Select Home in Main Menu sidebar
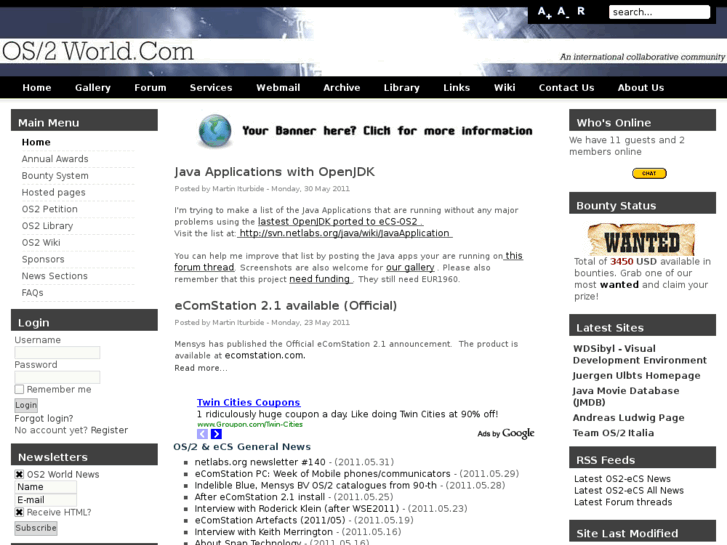 point(36,142)
